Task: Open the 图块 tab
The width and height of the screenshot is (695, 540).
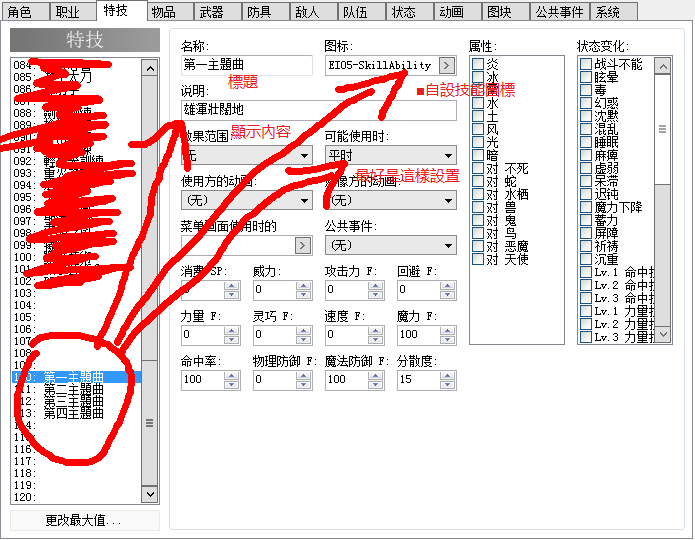Action: click(x=505, y=12)
